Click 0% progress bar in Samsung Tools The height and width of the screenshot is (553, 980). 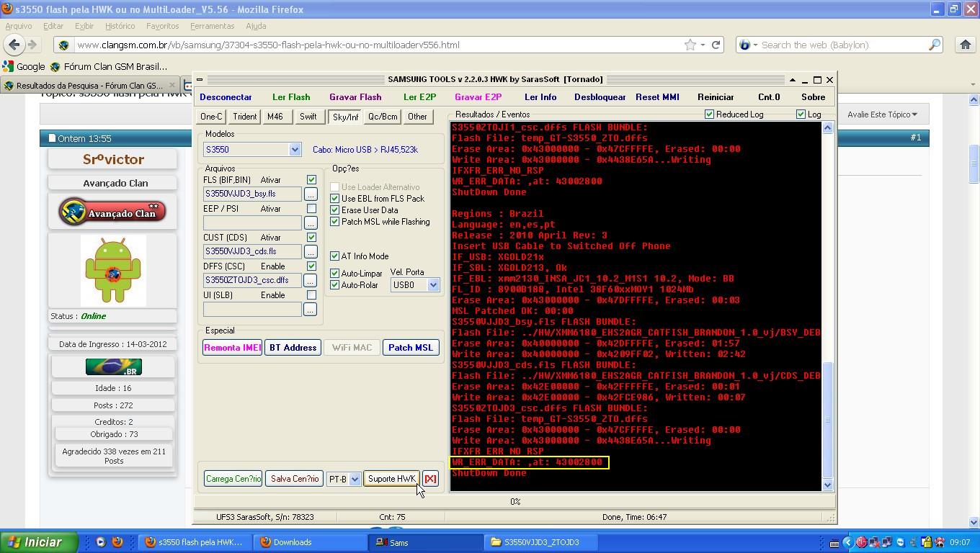(x=514, y=502)
